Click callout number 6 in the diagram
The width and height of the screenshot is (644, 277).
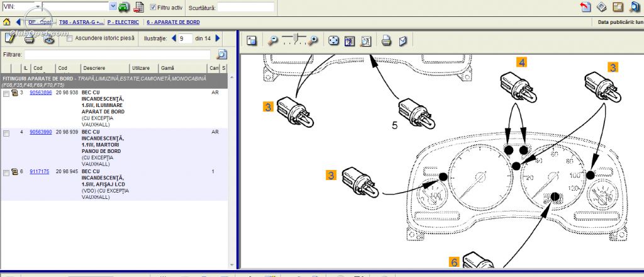(454, 262)
